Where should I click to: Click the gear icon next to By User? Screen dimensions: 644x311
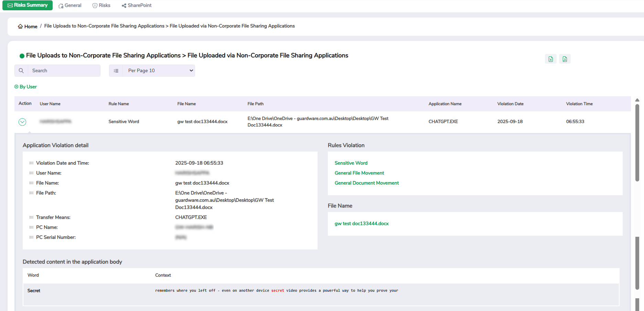coord(16,87)
